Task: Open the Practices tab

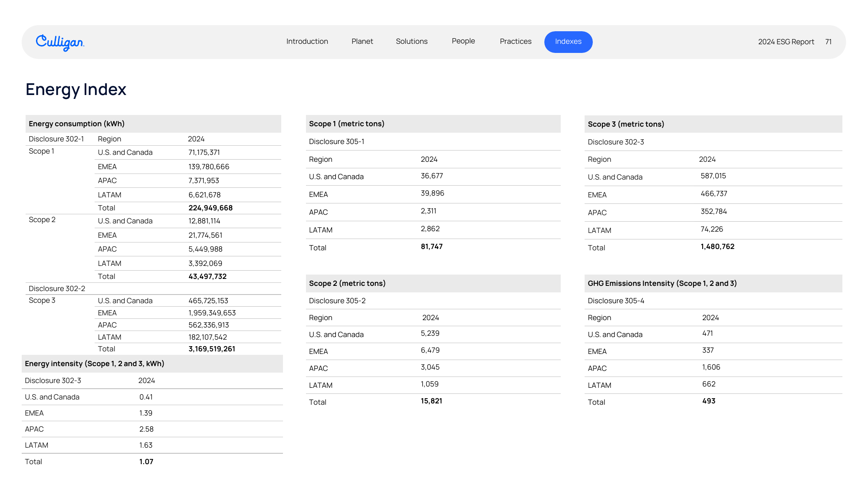Action: click(515, 42)
